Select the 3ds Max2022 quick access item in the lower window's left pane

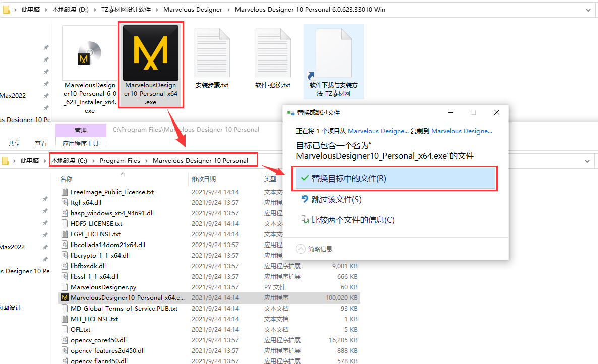point(12,247)
